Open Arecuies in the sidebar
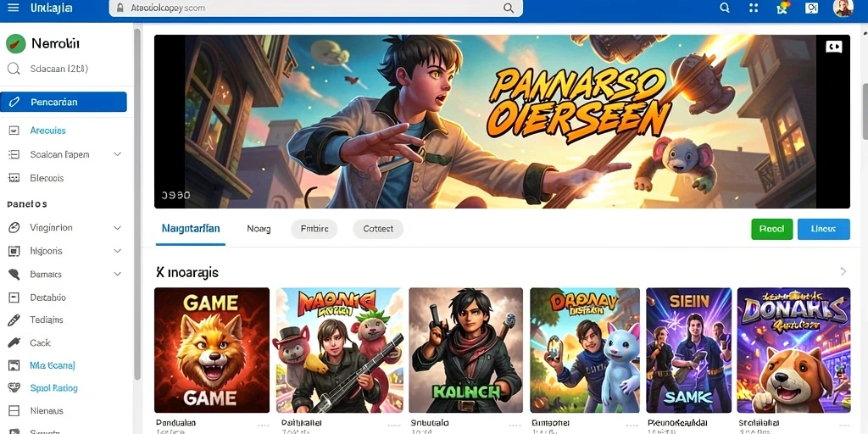This screenshot has width=868, height=434. (47, 131)
